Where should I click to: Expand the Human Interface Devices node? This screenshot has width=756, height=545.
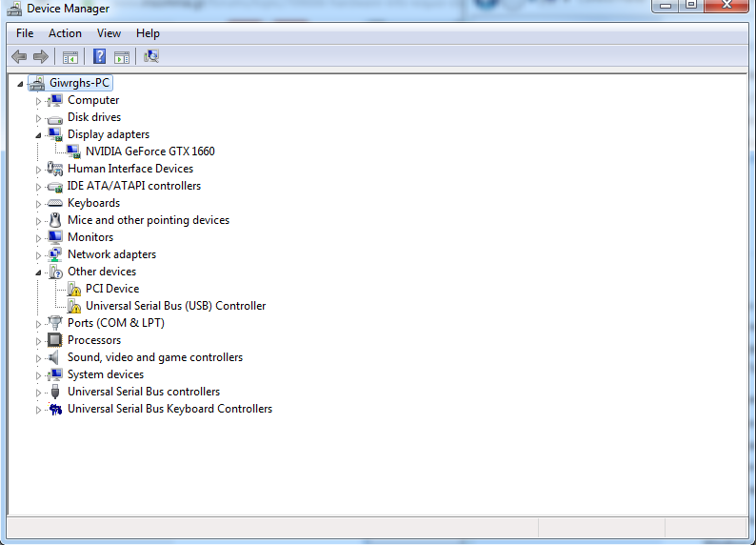click(38, 170)
